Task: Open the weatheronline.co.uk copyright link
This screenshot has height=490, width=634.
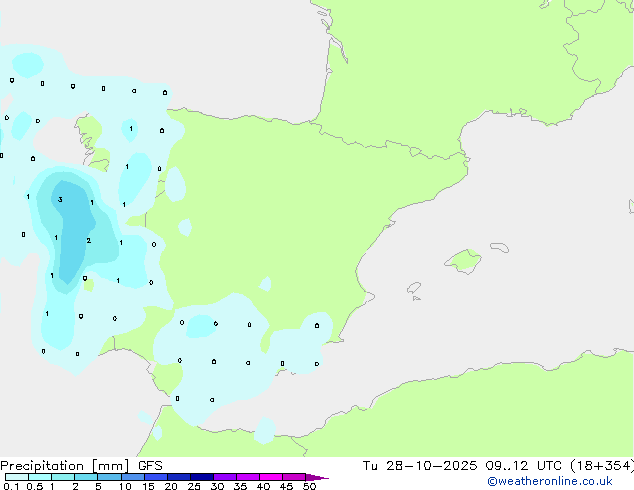Action: click(x=550, y=481)
